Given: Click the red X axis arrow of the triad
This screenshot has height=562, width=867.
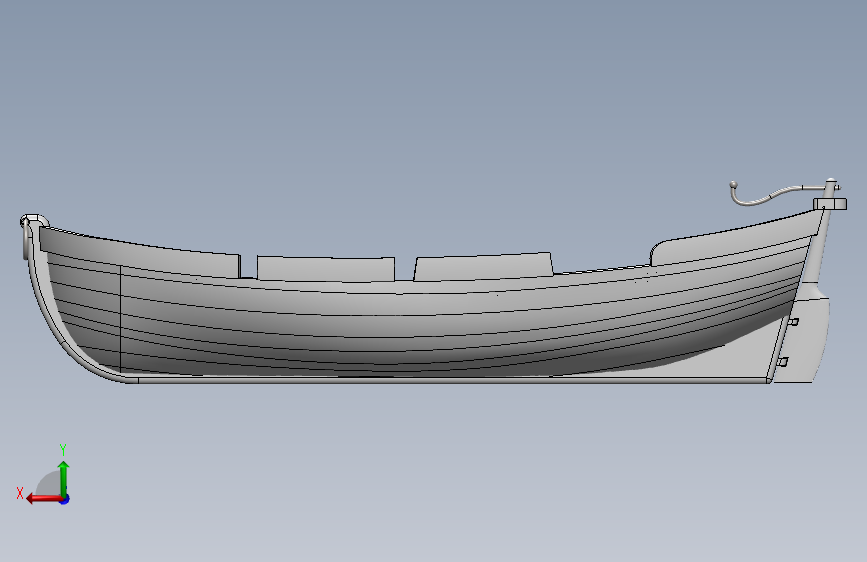Looking at the screenshot, I should [x=43, y=499].
